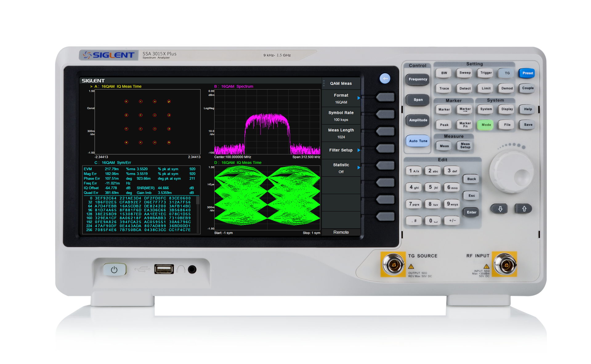Select the Span control
The width and height of the screenshot is (591, 364).
pyautogui.click(x=417, y=100)
